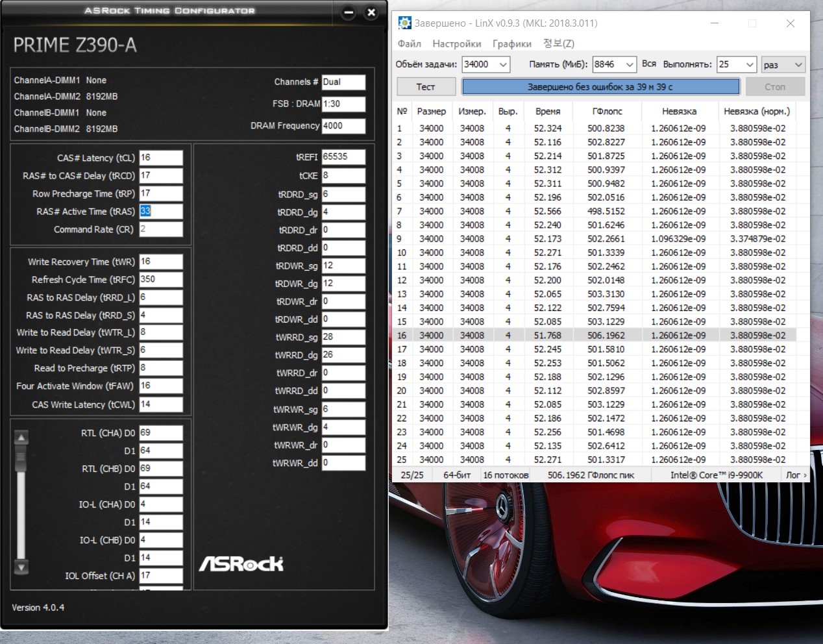Click the Стоп button

coord(775,87)
